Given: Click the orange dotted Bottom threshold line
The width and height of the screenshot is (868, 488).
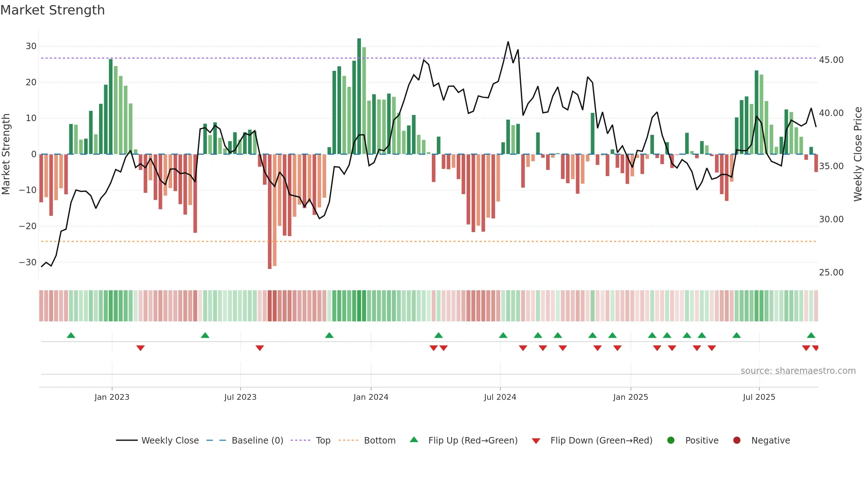Looking at the screenshot, I should (x=429, y=241).
